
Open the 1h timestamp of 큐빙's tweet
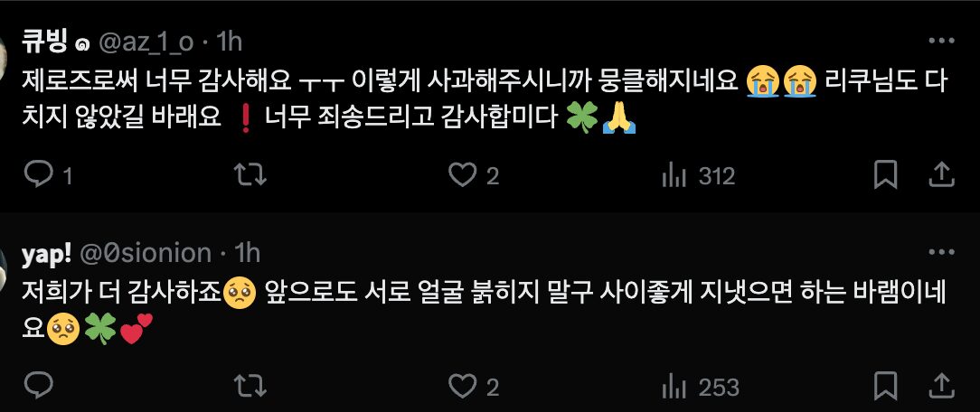[229, 42]
